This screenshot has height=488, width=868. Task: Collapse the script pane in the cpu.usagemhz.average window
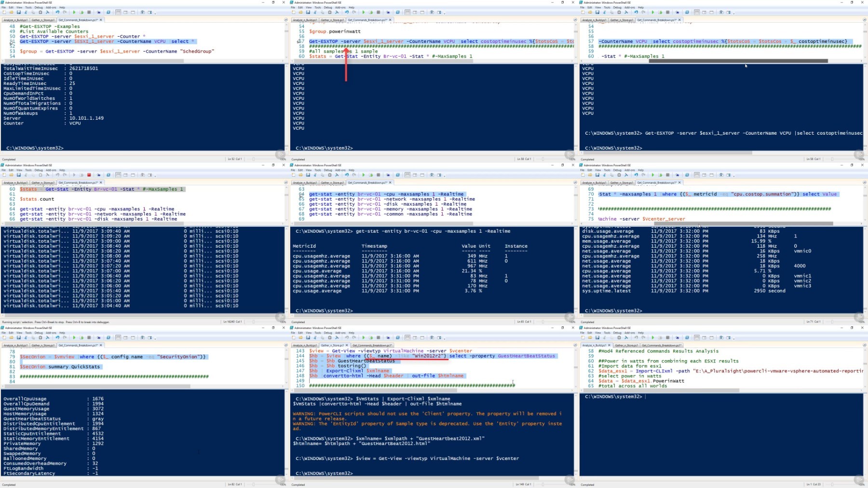click(575, 183)
